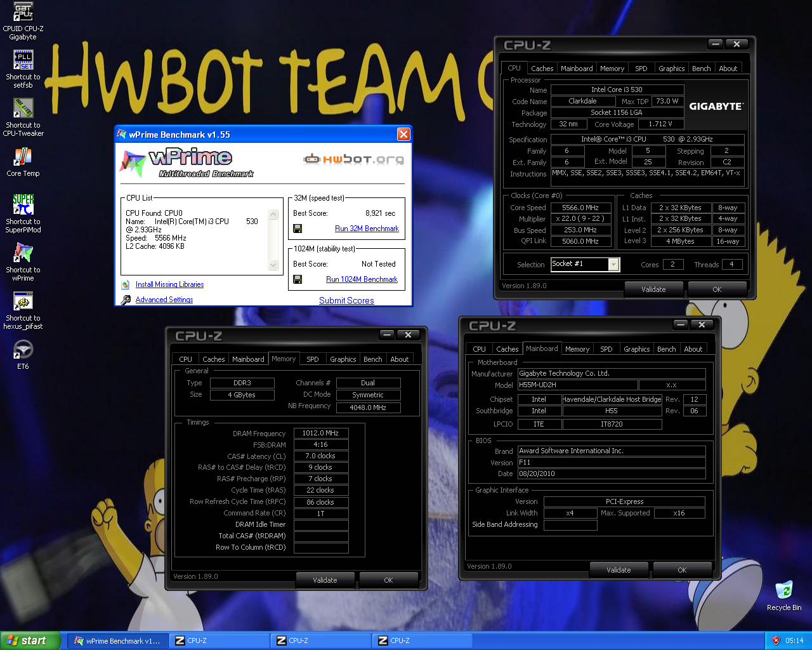Click Validate in CPU-Z Mainboard window

[619, 570]
